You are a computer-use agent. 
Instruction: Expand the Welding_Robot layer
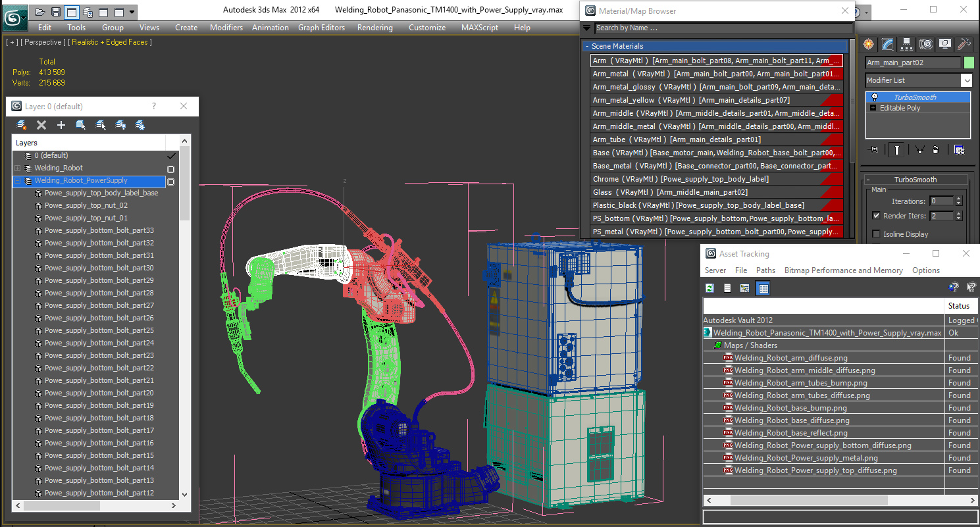click(18, 168)
